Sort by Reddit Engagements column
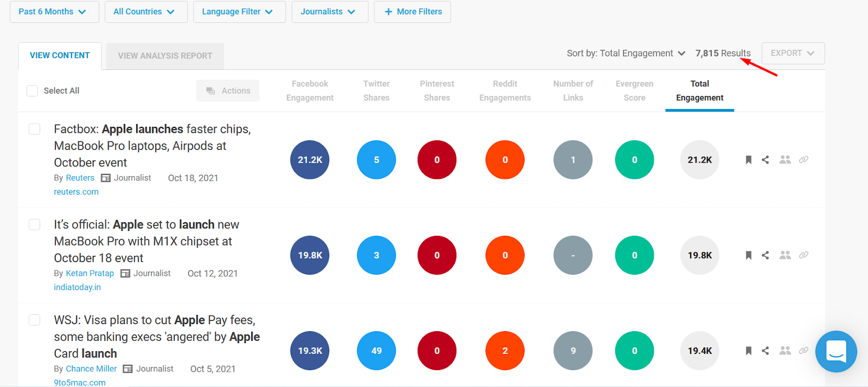 [505, 91]
